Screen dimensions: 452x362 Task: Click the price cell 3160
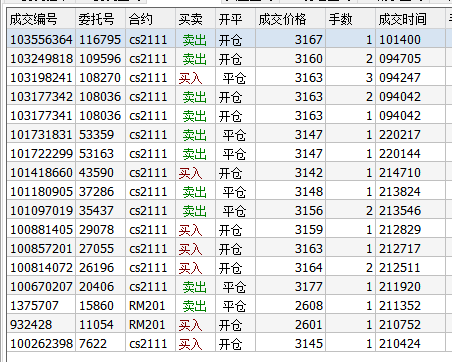(309, 59)
